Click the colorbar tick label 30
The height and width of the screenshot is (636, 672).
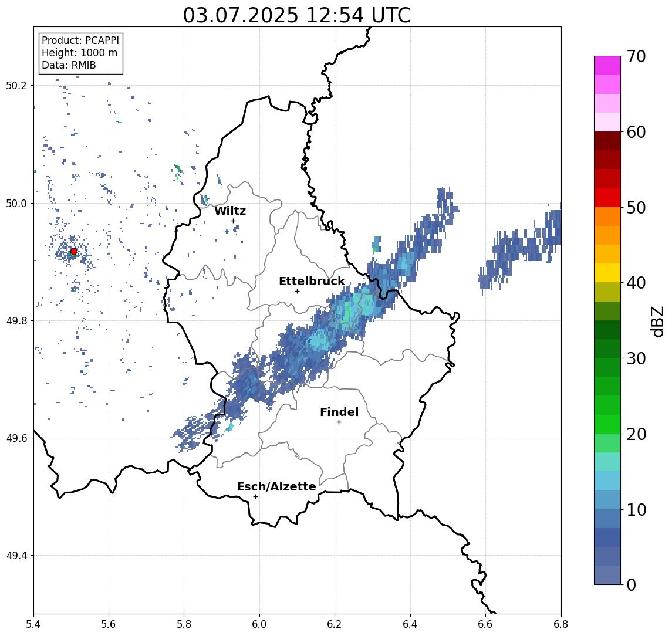[636, 358]
